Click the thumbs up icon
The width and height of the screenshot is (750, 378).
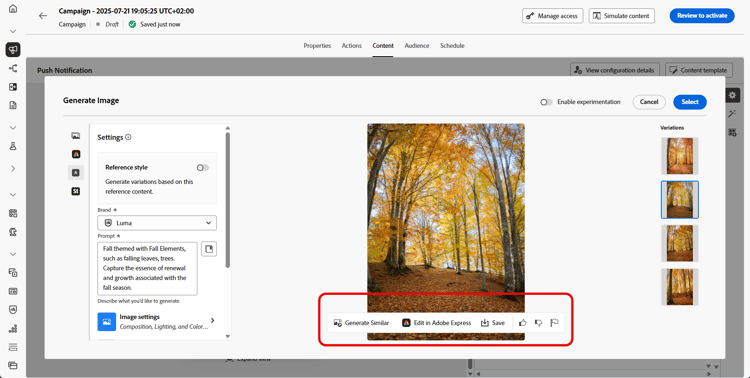tap(523, 323)
